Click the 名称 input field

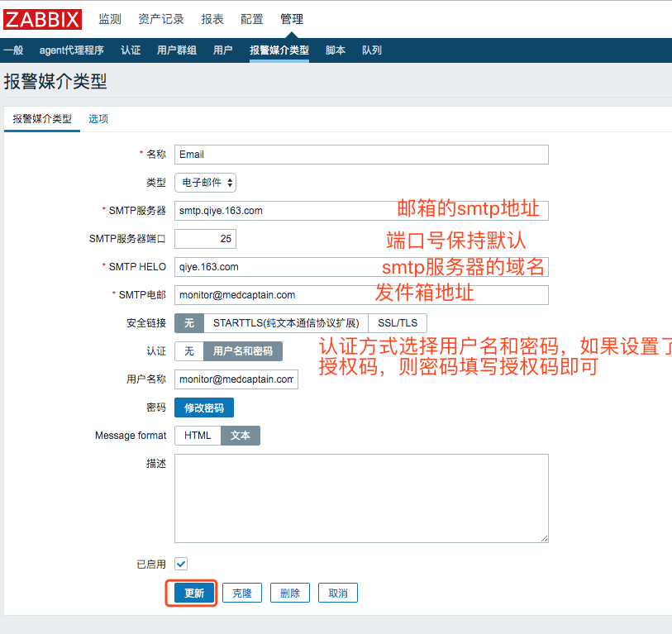pyautogui.click(x=361, y=155)
